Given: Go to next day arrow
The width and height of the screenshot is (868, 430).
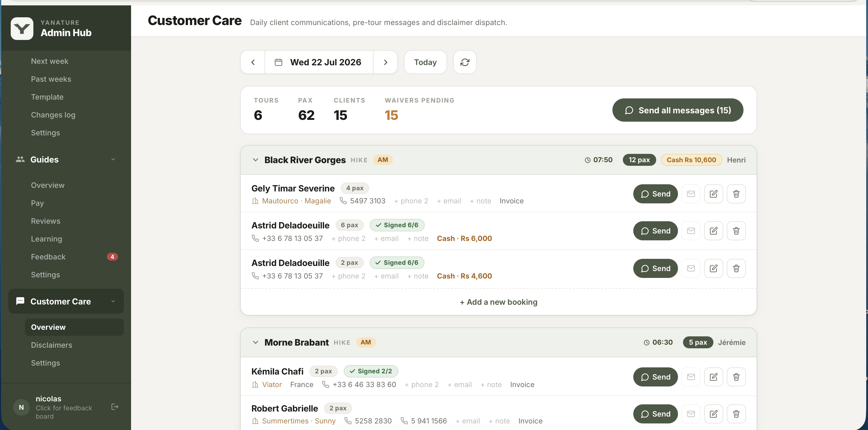Looking at the screenshot, I should (x=385, y=62).
